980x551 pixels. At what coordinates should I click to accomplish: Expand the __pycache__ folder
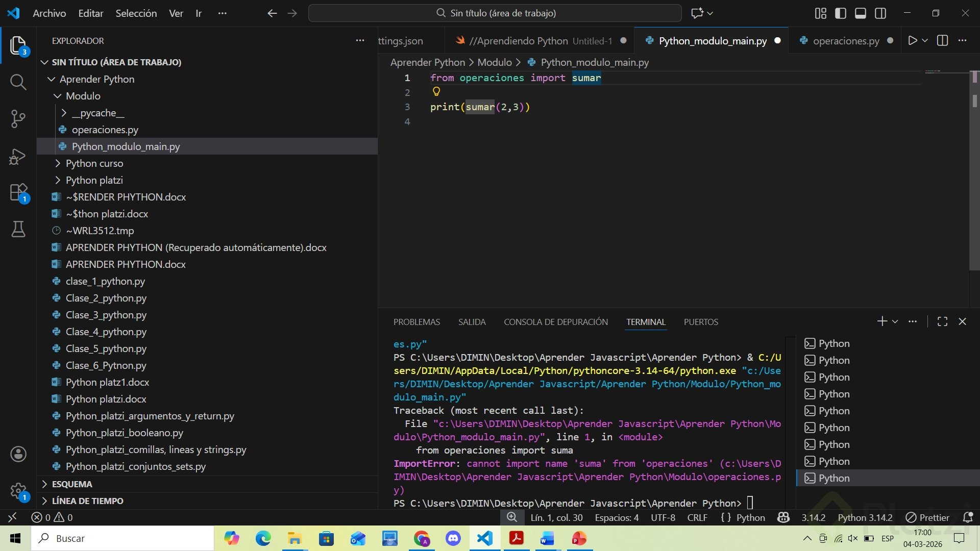pyautogui.click(x=64, y=113)
